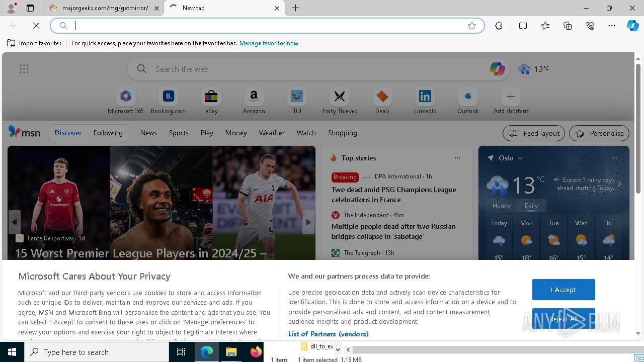This screenshot has width=644, height=362.
Task: Open the TUI shortcut
Action: click(x=297, y=101)
